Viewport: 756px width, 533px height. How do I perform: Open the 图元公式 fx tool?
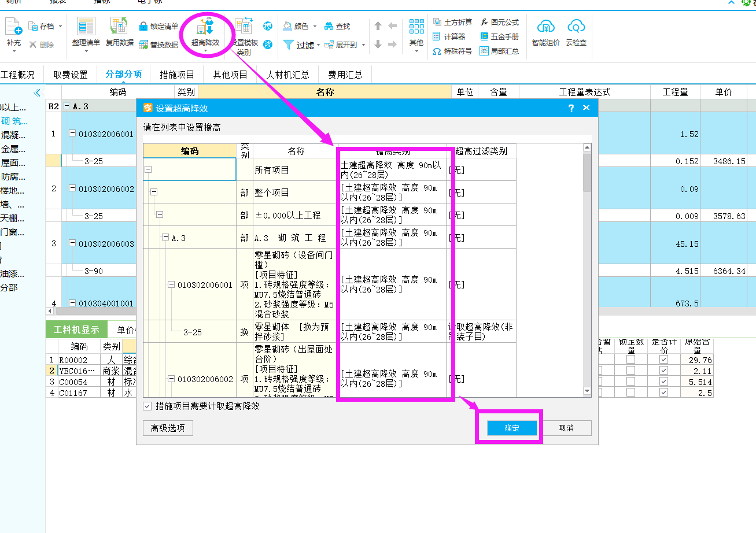(500, 22)
